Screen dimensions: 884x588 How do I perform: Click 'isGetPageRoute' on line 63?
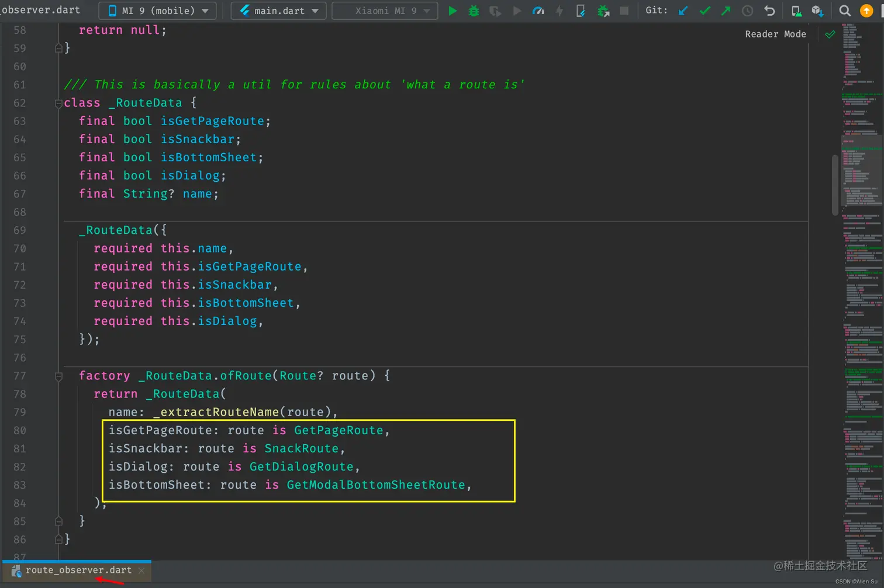[x=212, y=121]
